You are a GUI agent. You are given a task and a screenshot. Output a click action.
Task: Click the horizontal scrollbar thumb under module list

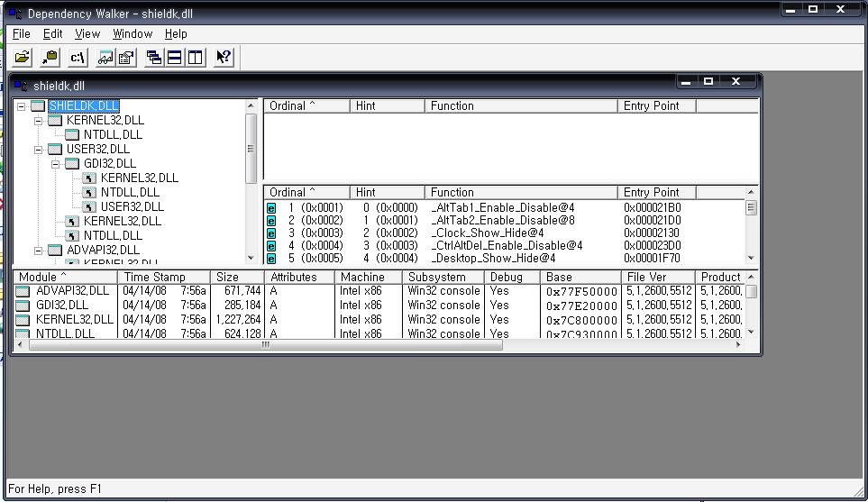266,344
